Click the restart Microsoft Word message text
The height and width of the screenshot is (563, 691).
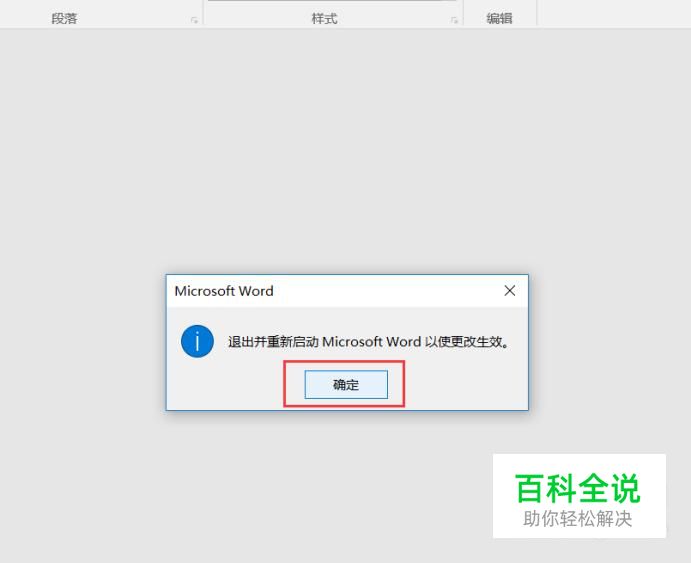tap(369, 342)
